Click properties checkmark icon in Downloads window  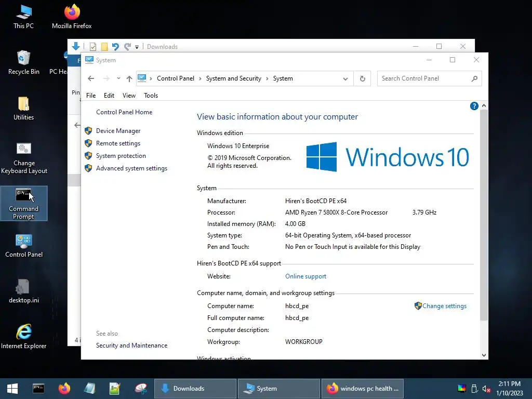pyautogui.click(x=93, y=46)
